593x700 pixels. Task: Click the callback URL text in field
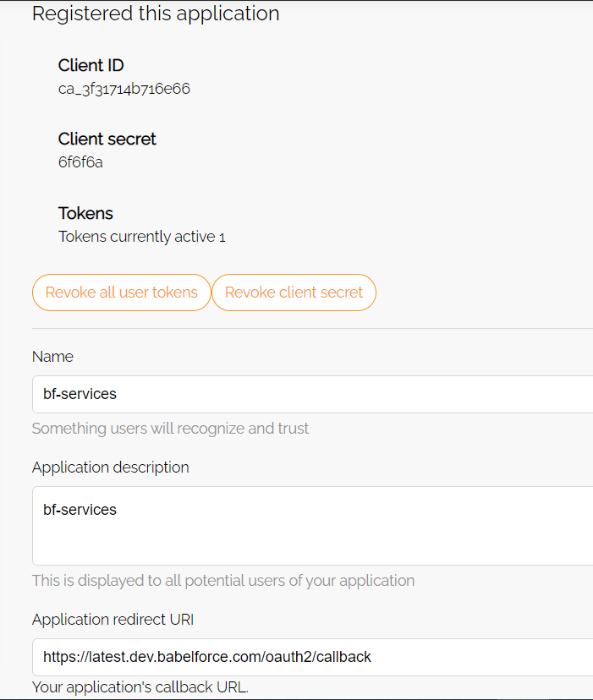click(207, 657)
